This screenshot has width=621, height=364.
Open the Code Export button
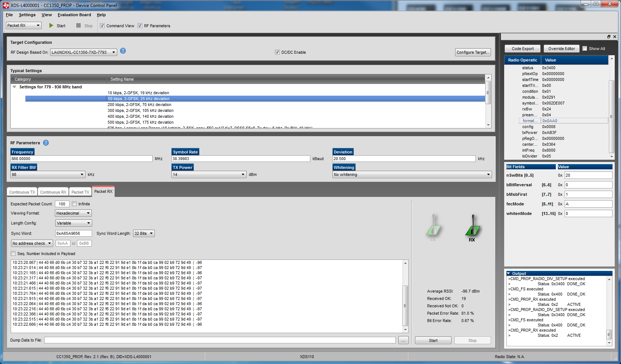pyautogui.click(x=522, y=49)
